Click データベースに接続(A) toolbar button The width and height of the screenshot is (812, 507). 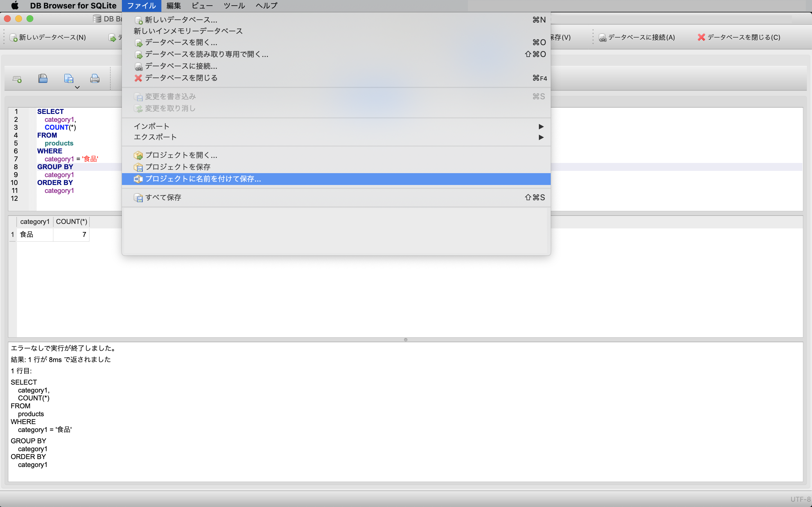[x=637, y=38]
